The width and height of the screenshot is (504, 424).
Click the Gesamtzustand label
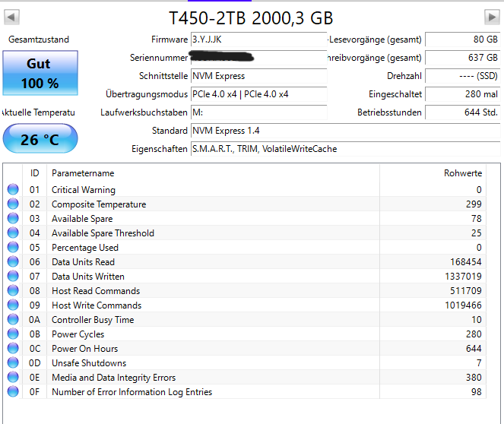[39, 40]
